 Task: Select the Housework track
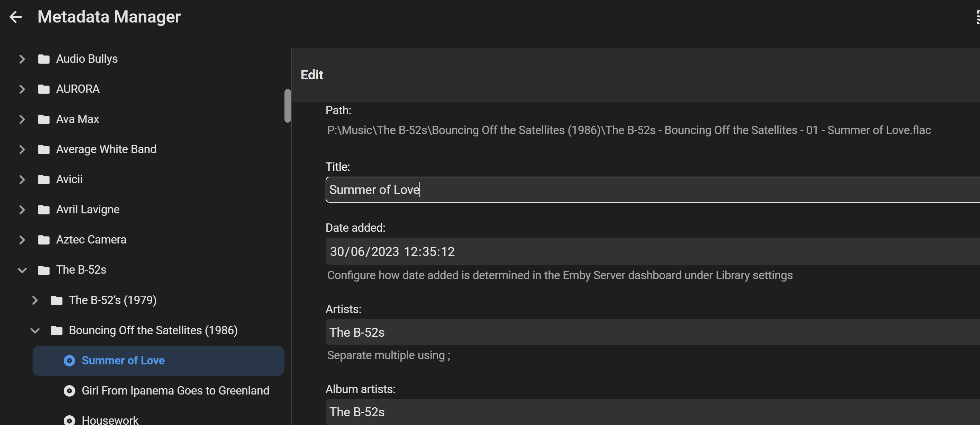click(110, 420)
